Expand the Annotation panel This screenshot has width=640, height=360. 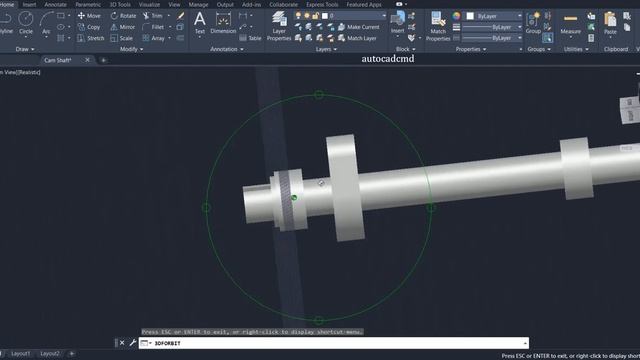(227, 49)
